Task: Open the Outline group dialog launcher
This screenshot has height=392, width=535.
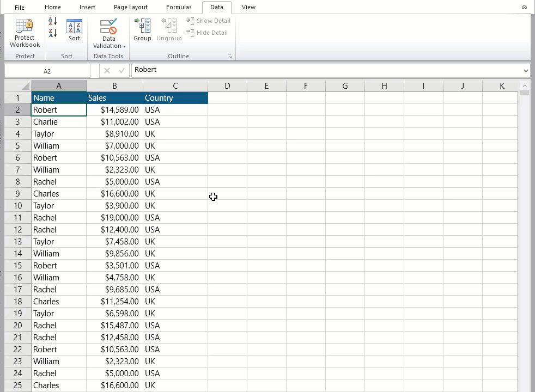Action: (x=229, y=57)
